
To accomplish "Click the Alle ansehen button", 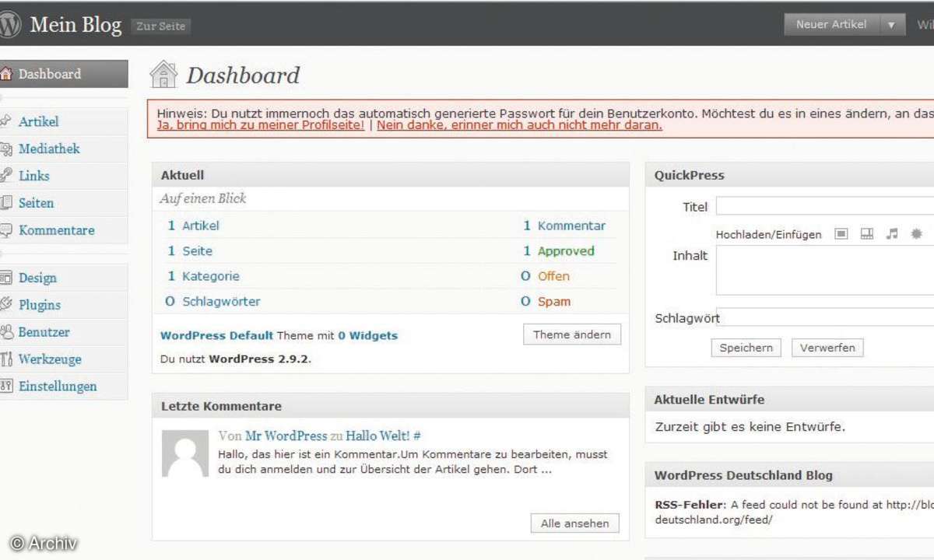I will tap(575, 523).
